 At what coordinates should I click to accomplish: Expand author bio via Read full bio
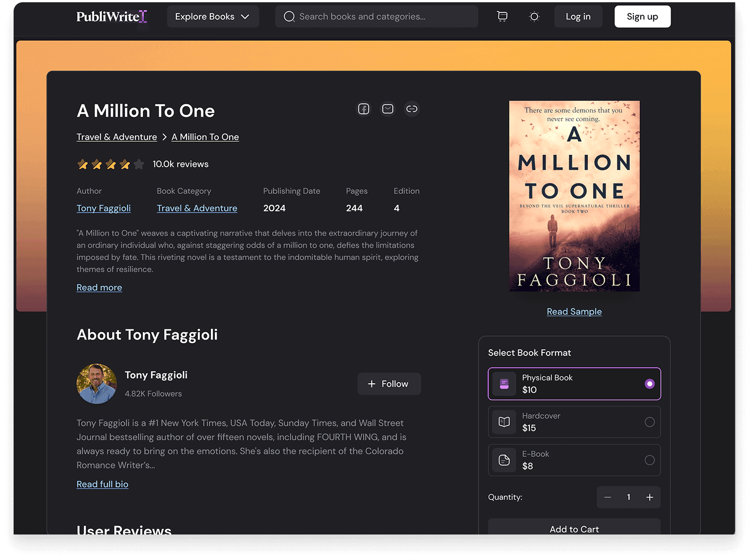coord(102,484)
